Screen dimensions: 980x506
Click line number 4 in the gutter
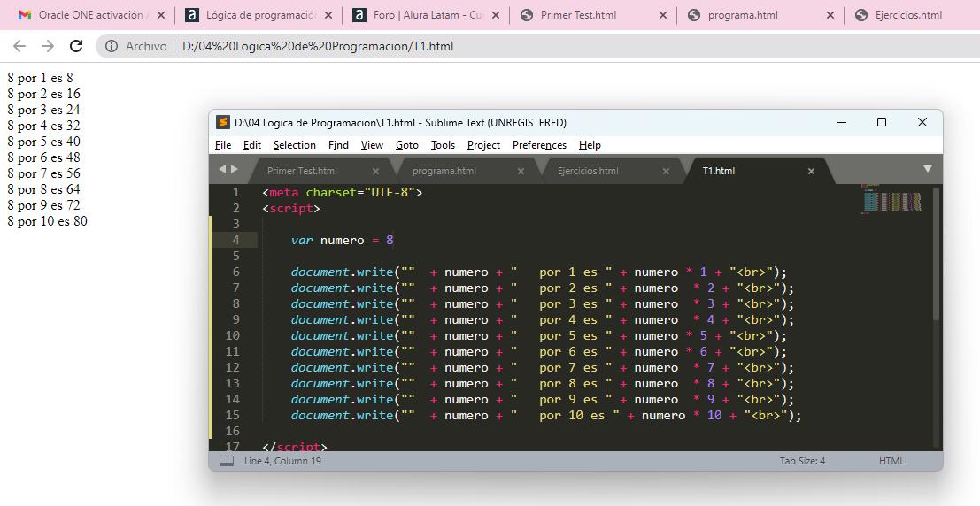tap(235, 240)
